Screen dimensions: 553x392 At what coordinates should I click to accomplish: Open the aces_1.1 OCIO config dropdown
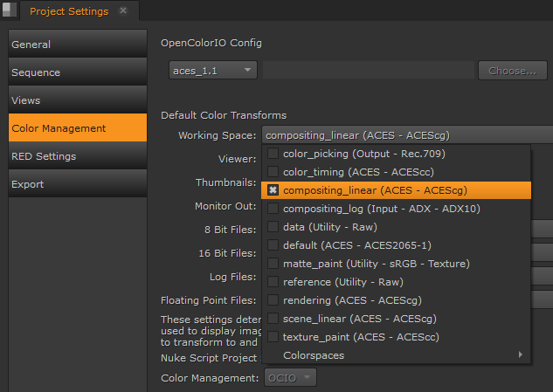pos(212,70)
